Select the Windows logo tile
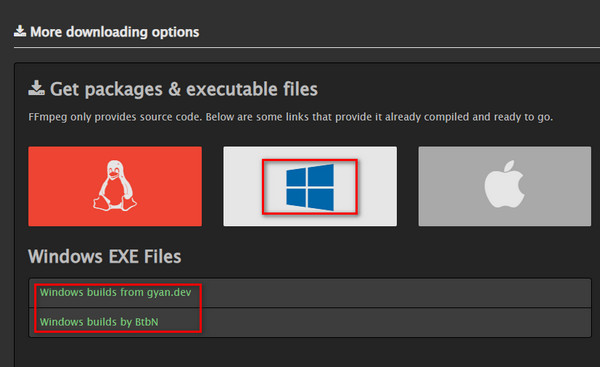This screenshot has height=367, width=600. 310,186
